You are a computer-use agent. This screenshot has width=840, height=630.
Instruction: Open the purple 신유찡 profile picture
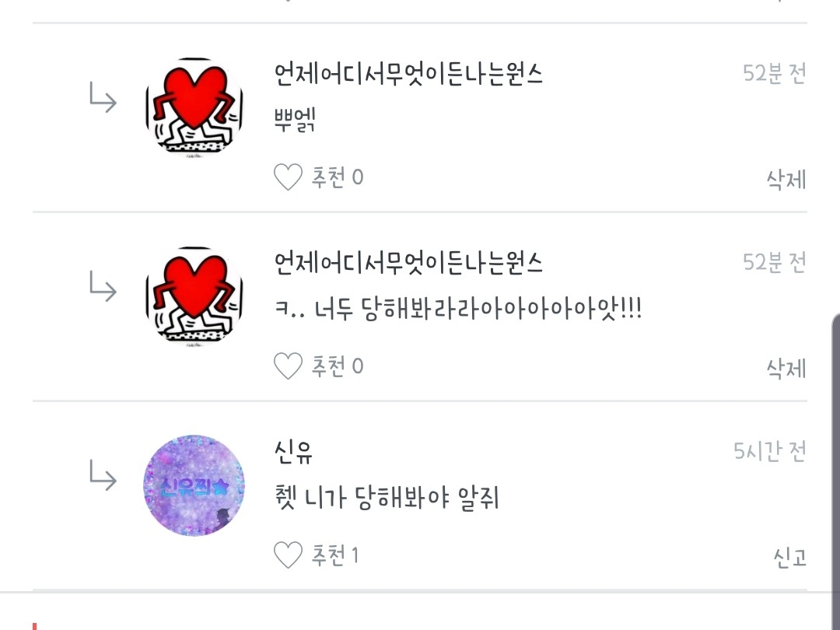click(194, 485)
